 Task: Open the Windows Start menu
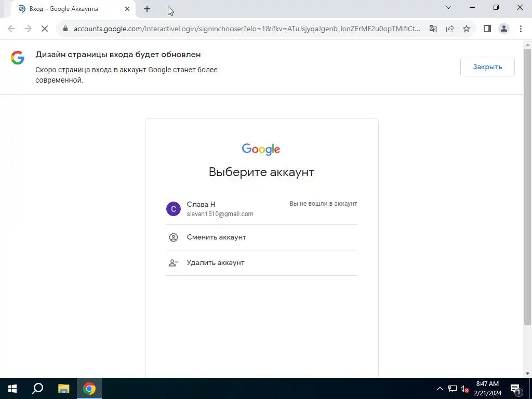click(12, 389)
